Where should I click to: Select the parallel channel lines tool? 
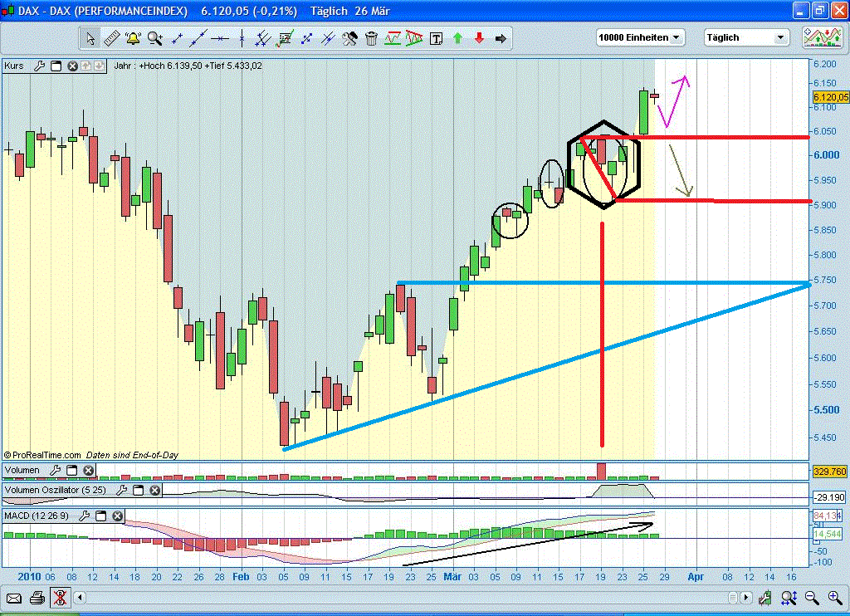tap(263, 38)
